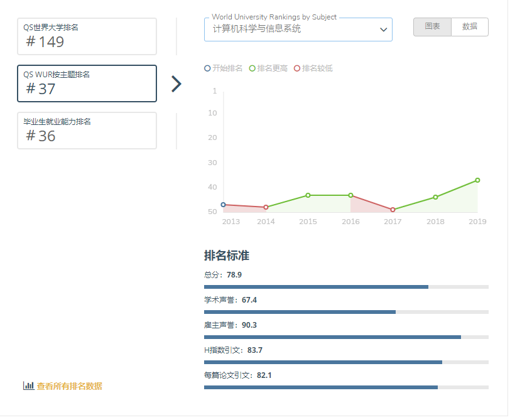The width and height of the screenshot is (510, 420).
Task: Click the green 排名更高 legend circle
Action: [x=252, y=68]
